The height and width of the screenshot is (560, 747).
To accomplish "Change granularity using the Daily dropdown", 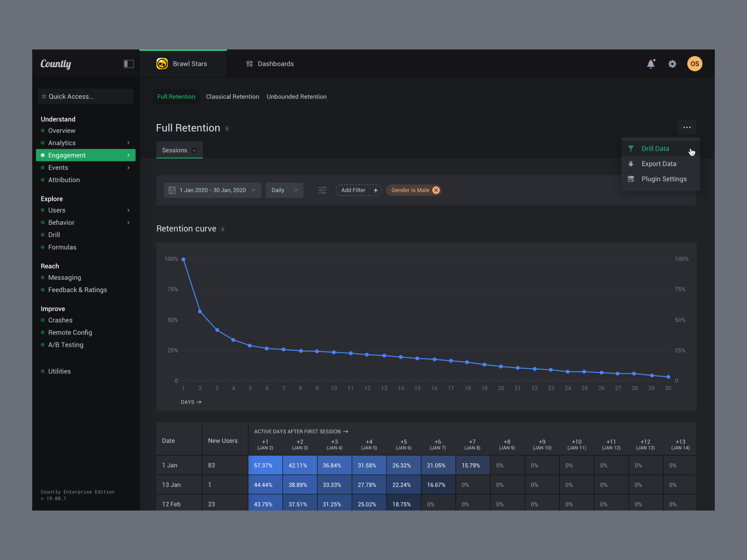I will click(284, 190).
